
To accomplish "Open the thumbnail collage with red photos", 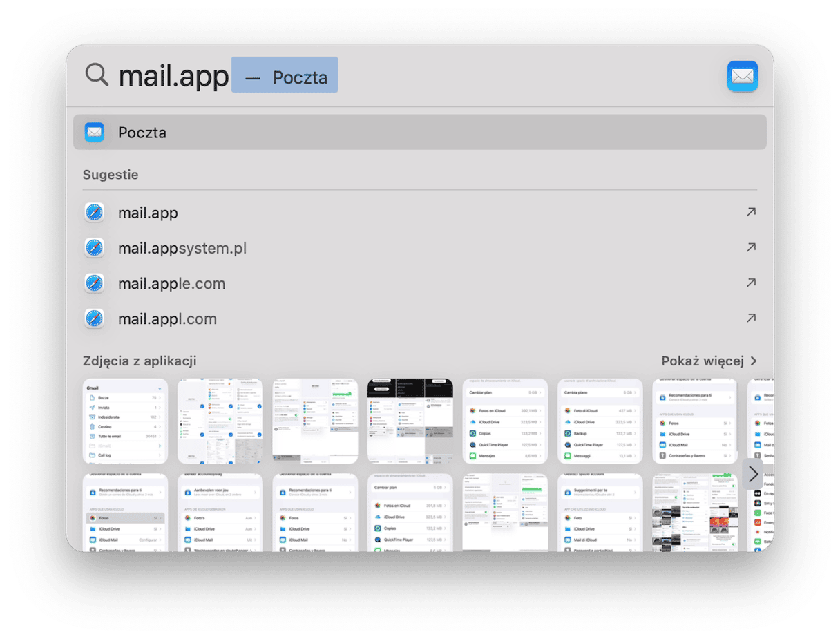I will click(696, 513).
